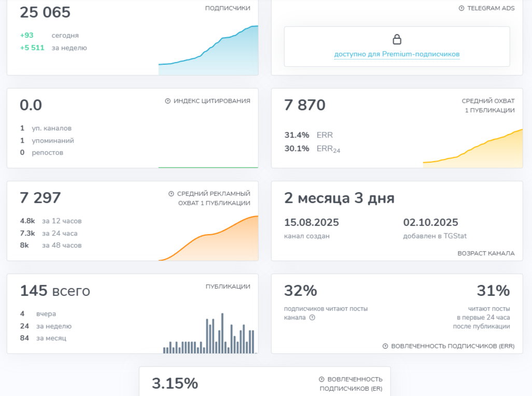The image size is (532, 396).
Task: Open the "доступно для Premium-подписчиков" link
Action: tap(397, 53)
